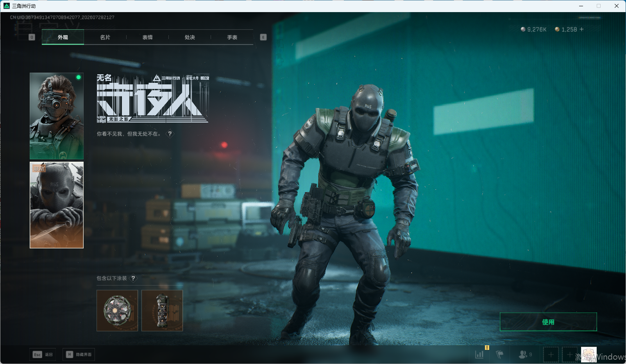Open the bar-chart stats icon

point(479,355)
